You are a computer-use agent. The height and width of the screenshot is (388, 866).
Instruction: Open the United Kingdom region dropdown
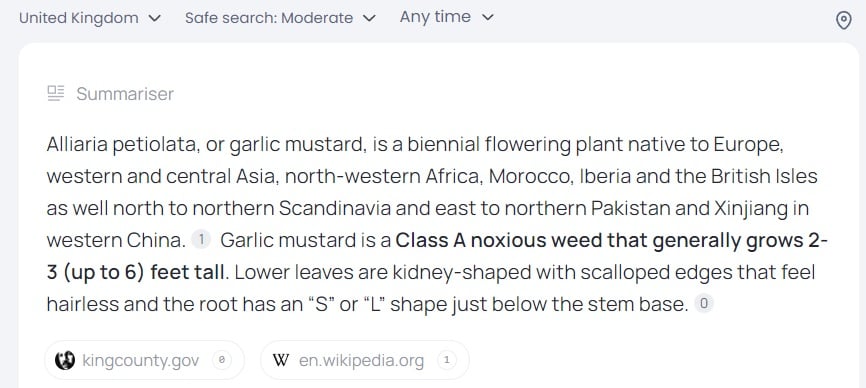pyautogui.click(x=90, y=18)
